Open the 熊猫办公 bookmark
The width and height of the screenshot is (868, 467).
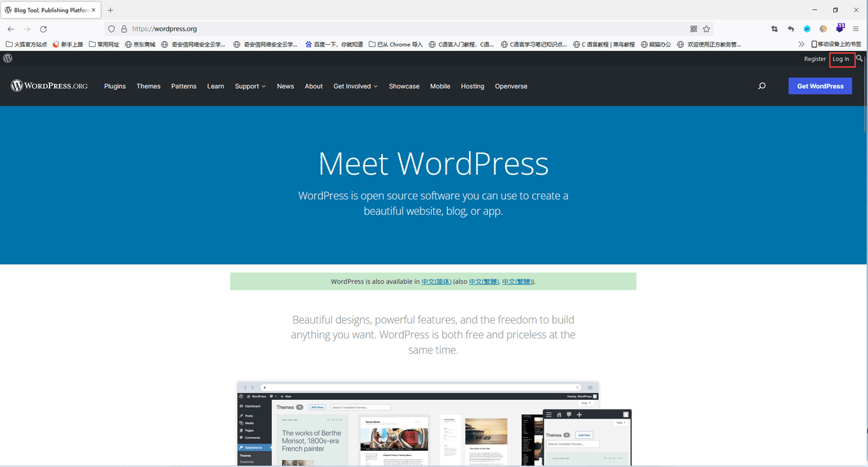coord(656,44)
